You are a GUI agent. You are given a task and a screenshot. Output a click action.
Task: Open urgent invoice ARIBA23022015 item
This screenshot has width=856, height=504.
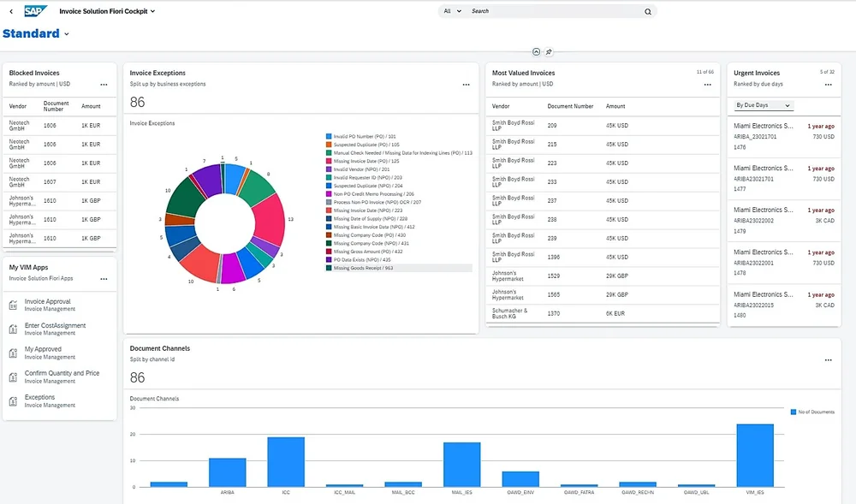point(784,305)
